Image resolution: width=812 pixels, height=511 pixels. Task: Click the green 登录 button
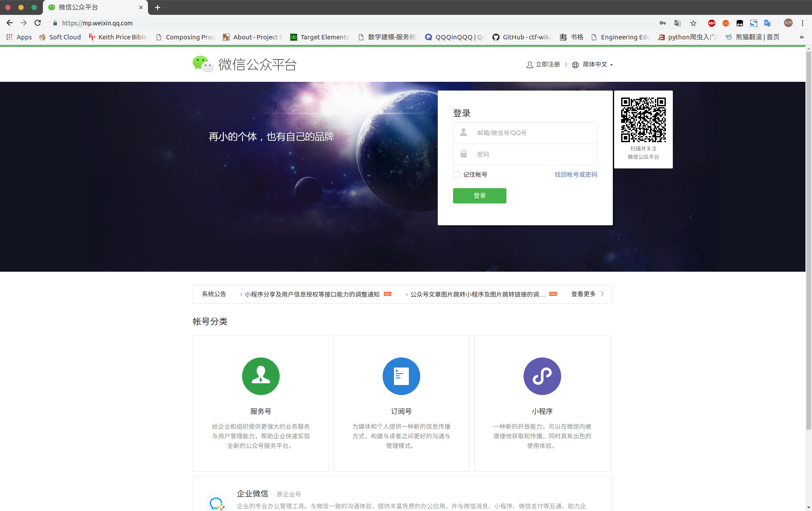click(x=480, y=196)
